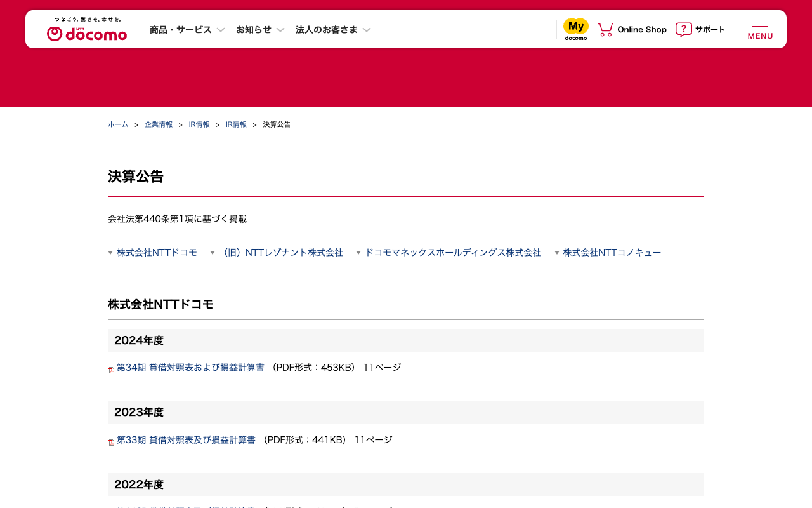Image resolution: width=812 pixels, height=508 pixels.
Task: Jump to 株式会社NTTドコモ section anchor
Action: (157, 253)
